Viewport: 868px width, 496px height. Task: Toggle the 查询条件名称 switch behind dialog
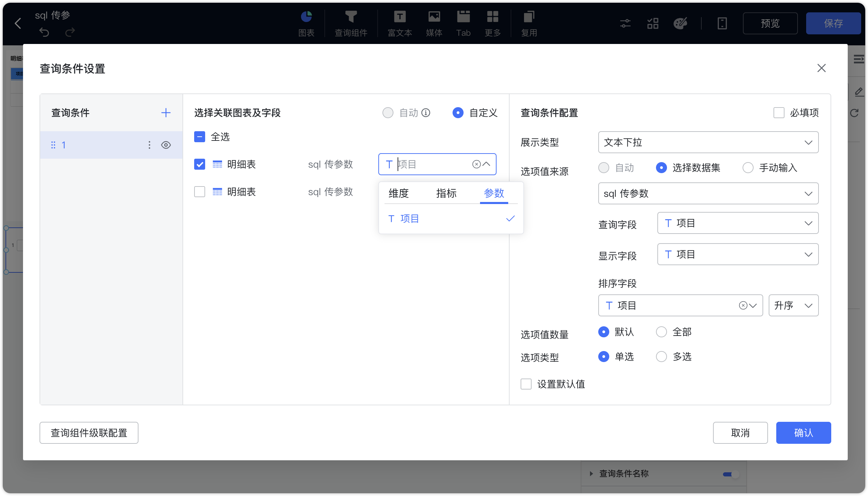coord(731,474)
